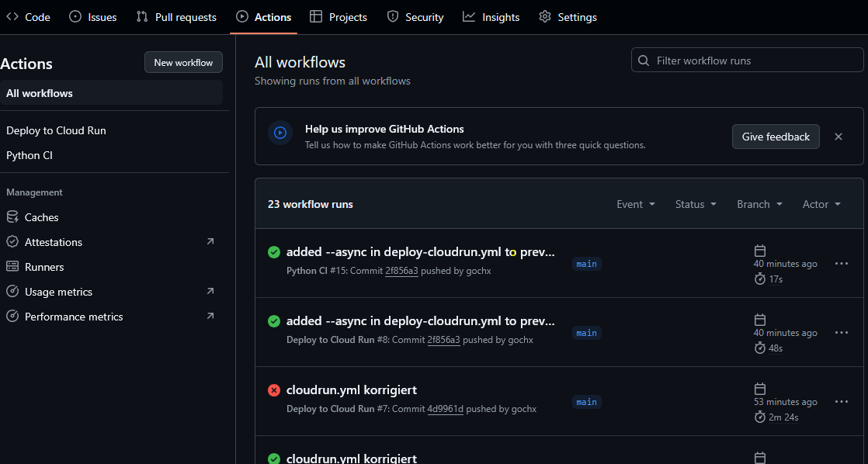Dismiss the Help us improve banner
The height and width of the screenshot is (464, 868).
tap(838, 137)
